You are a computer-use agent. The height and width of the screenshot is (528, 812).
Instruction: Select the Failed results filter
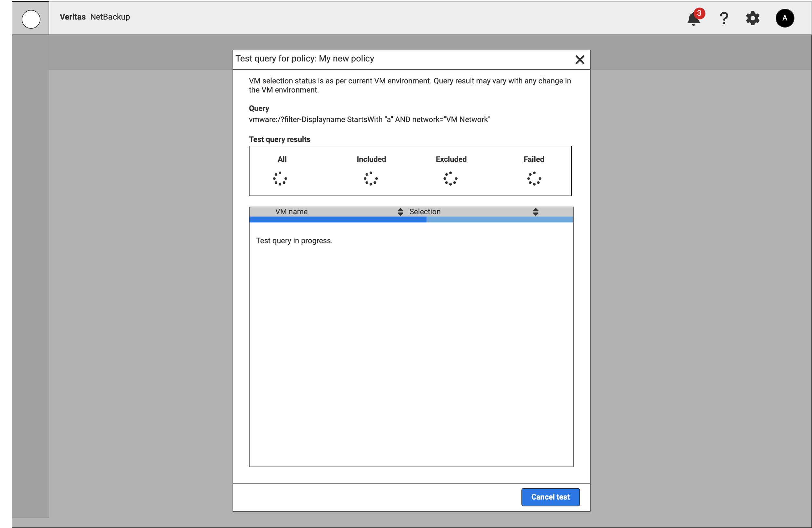click(534, 159)
